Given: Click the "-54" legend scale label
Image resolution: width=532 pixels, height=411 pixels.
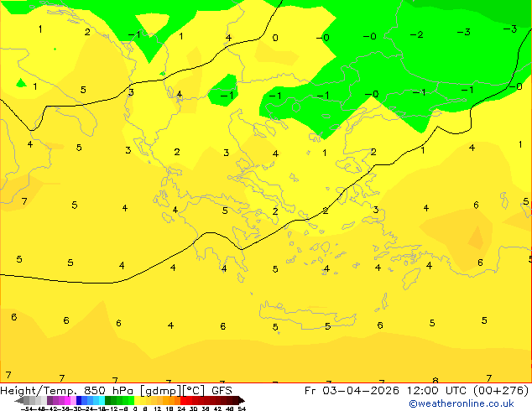Looking at the screenshot, I should [27, 409].
